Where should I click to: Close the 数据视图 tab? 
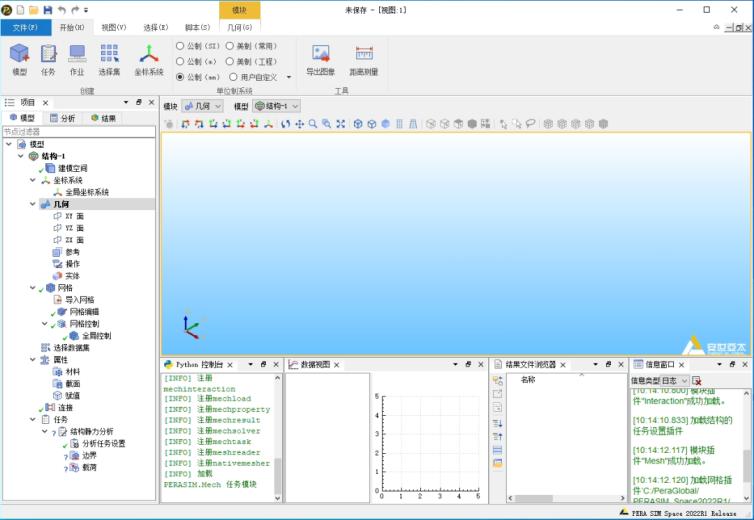[x=337, y=365]
